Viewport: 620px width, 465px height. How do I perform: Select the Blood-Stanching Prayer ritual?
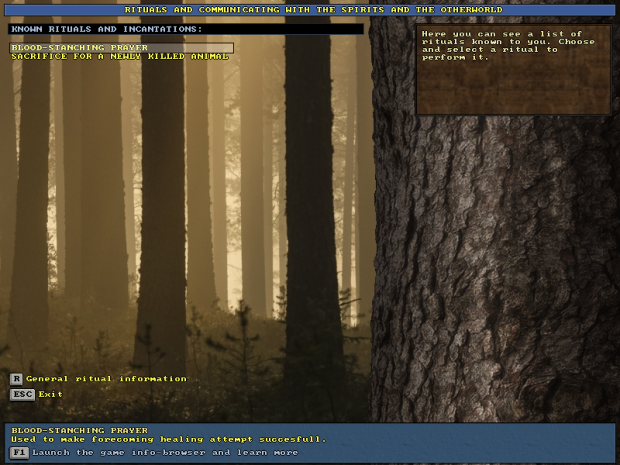(121, 48)
